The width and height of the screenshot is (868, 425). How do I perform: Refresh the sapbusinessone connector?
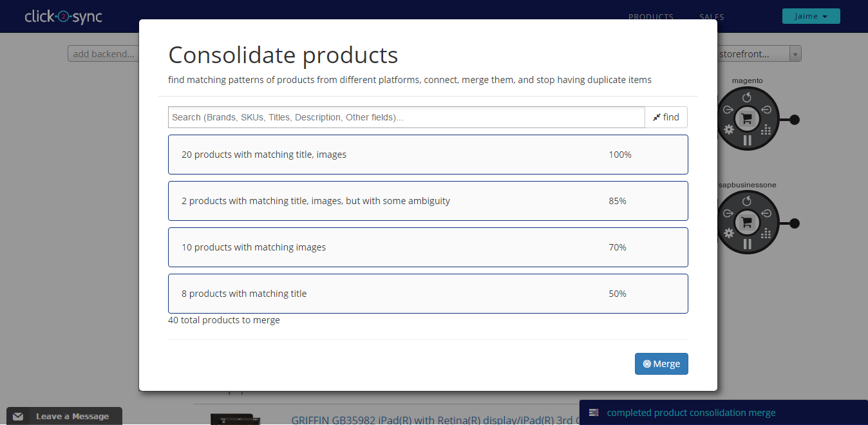click(x=747, y=202)
